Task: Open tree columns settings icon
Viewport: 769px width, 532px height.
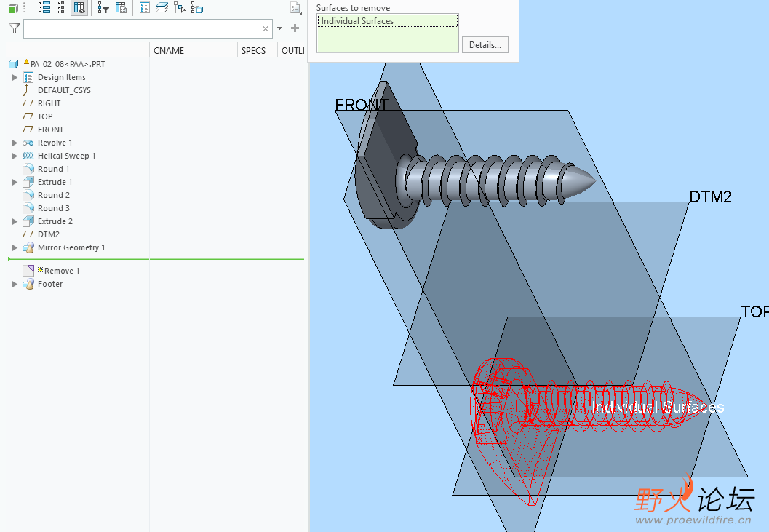Action: [x=121, y=7]
